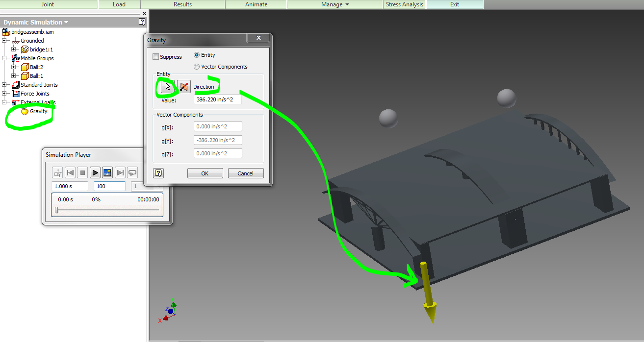Viewport: 644px width, 342px height.
Task: Select the bridgeassemb.iam label
Action: click(33, 32)
